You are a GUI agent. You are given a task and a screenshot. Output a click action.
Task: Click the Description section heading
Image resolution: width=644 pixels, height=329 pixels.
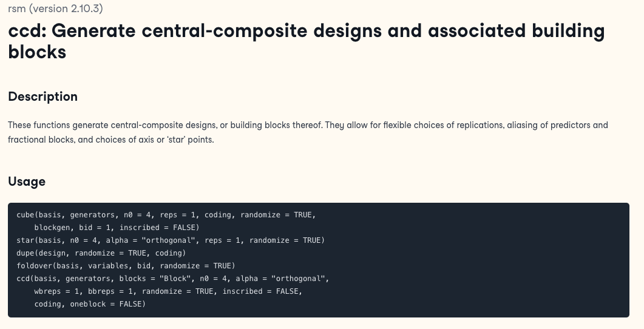42,97
